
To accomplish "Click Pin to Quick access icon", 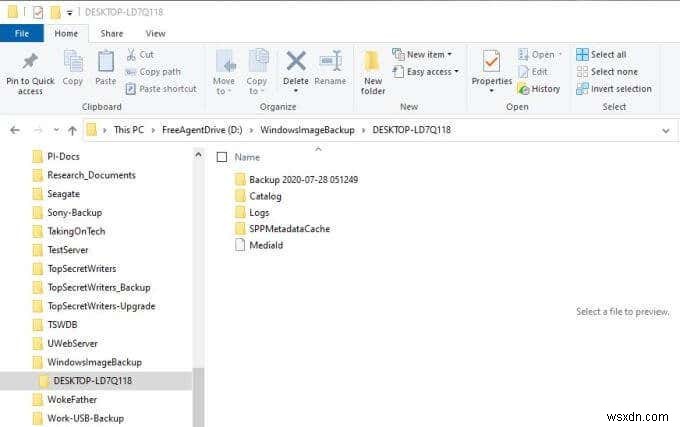I will pos(30,62).
